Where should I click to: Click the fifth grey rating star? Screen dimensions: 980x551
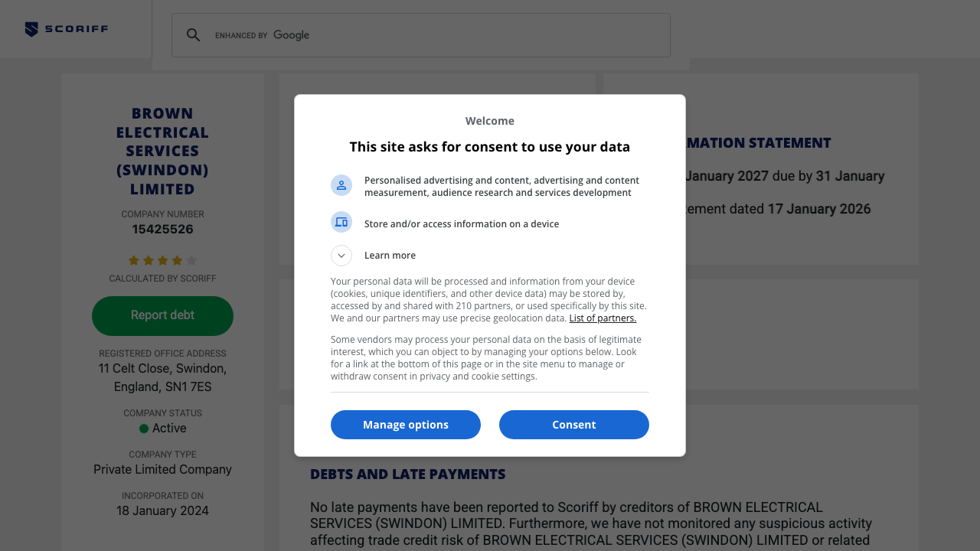(191, 260)
